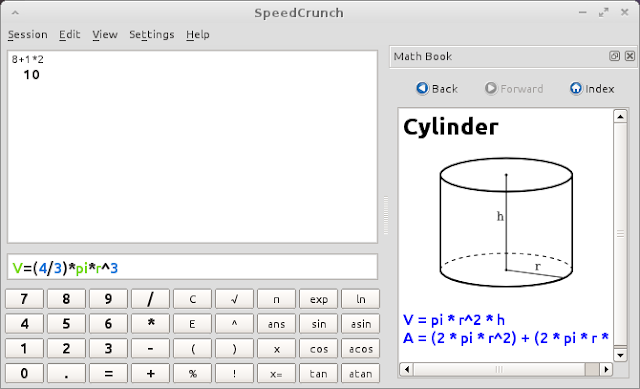Insert pi with the π button
Screen dimensions: 640x389
[276, 299]
